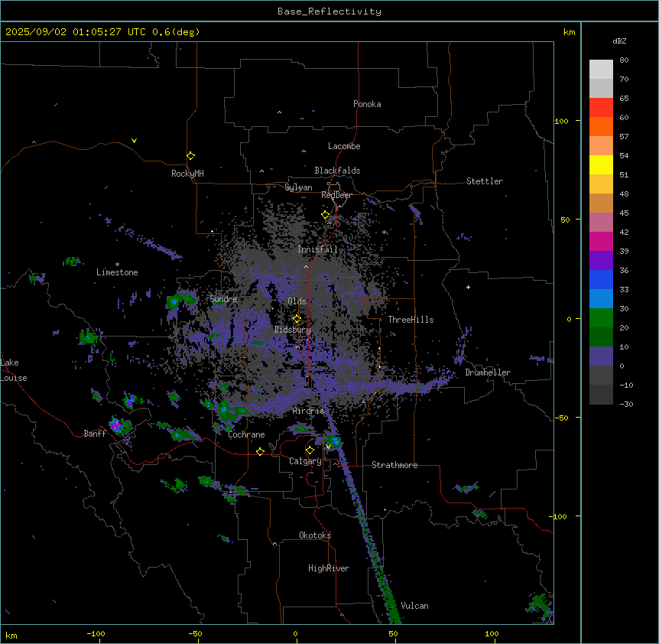The image size is (659, 644).
Task: Click the blue-green echo cell northeast of Calgary
Action: click(x=333, y=442)
